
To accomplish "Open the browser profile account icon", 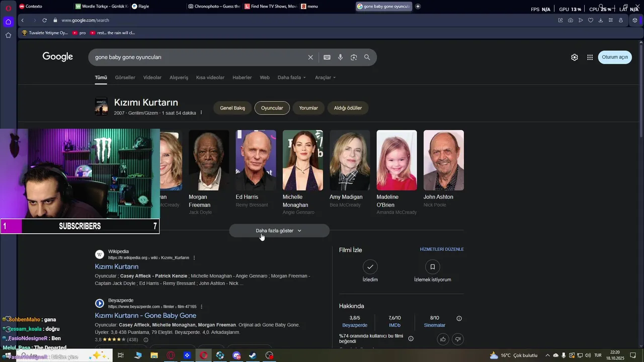I will coord(621,20).
